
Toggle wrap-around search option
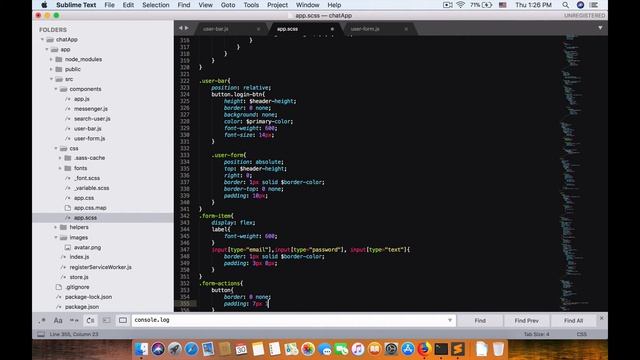90,320
